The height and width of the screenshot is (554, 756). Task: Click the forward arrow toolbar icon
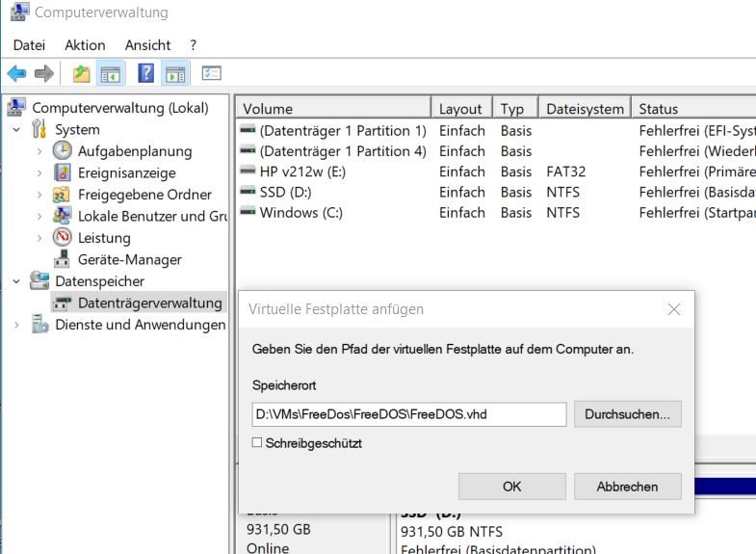(43, 73)
